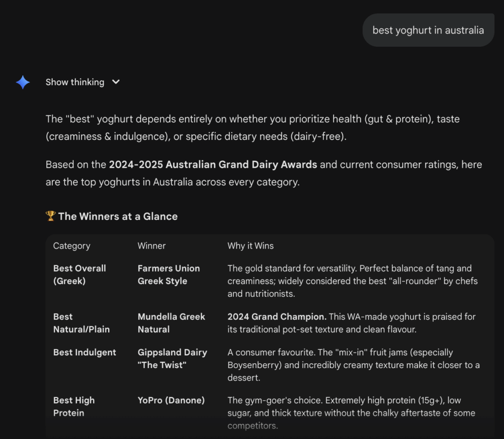Click the Gemini sparkle icon
The width and height of the screenshot is (504, 439).
click(x=23, y=82)
